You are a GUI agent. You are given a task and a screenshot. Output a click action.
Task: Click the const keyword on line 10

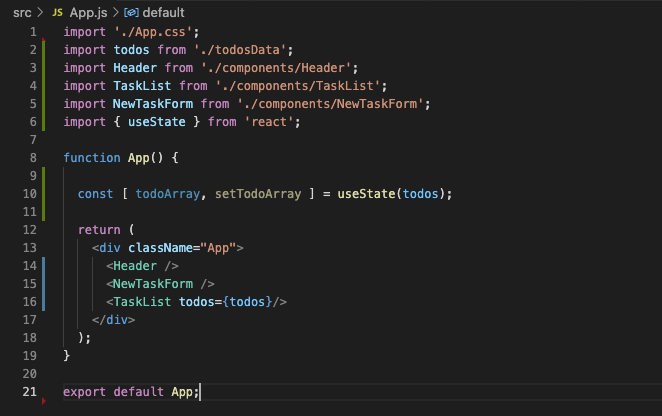point(95,194)
